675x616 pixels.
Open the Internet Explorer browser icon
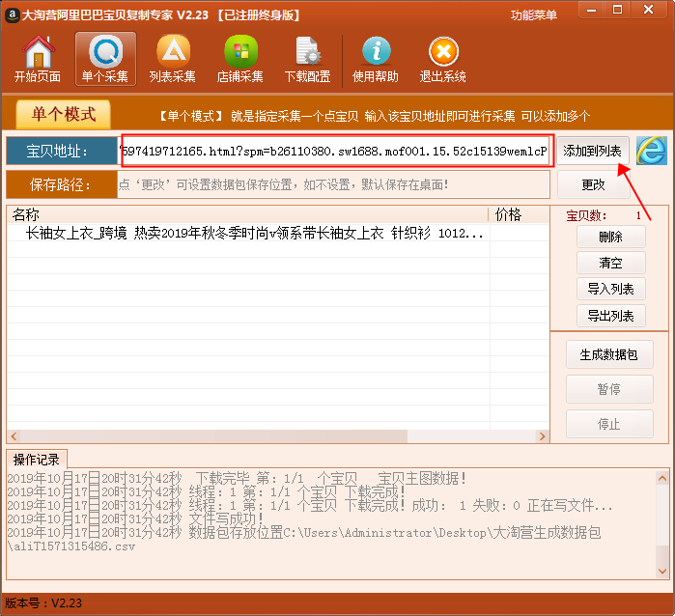(652, 151)
